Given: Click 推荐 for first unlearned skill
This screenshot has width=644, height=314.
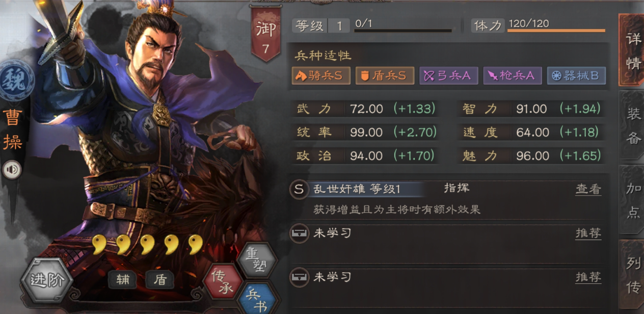Looking at the screenshot, I should (588, 233).
